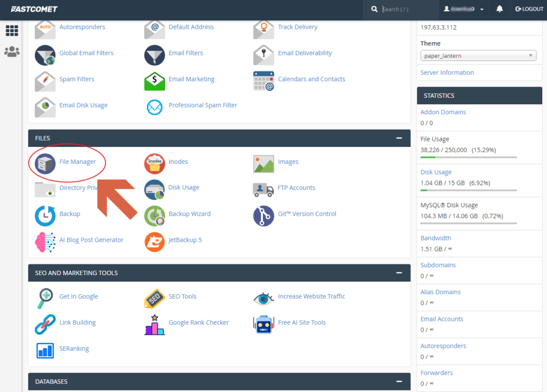
Task: Open the SERanking bar chart icon
Action: (45, 351)
